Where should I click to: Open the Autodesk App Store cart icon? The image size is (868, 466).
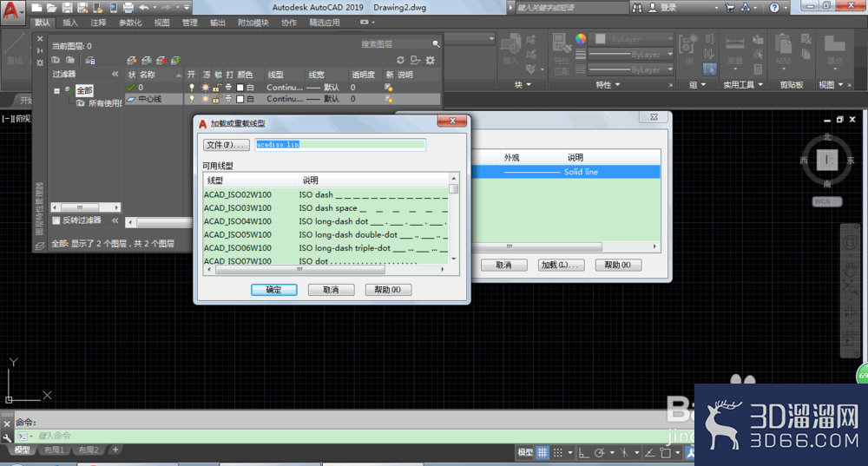pos(730,7)
